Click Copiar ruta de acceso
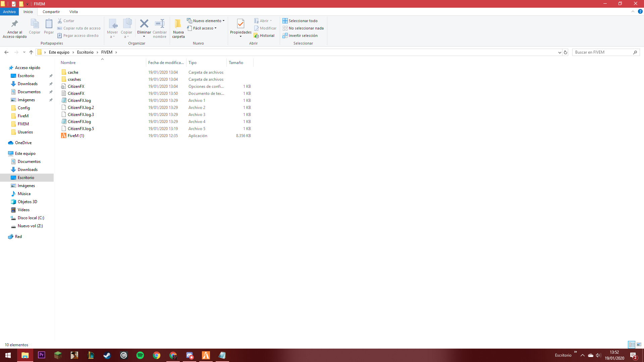The height and width of the screenshot is (362, 644). 79,28
